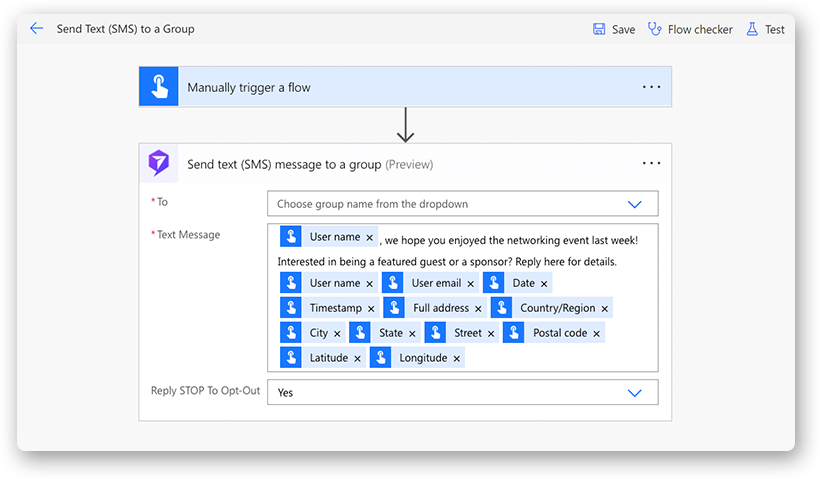Open the SMS action card's ellipsis menu
Image resolution: width=820 pixels, height=479 pixels.
(x=651, y=163)
